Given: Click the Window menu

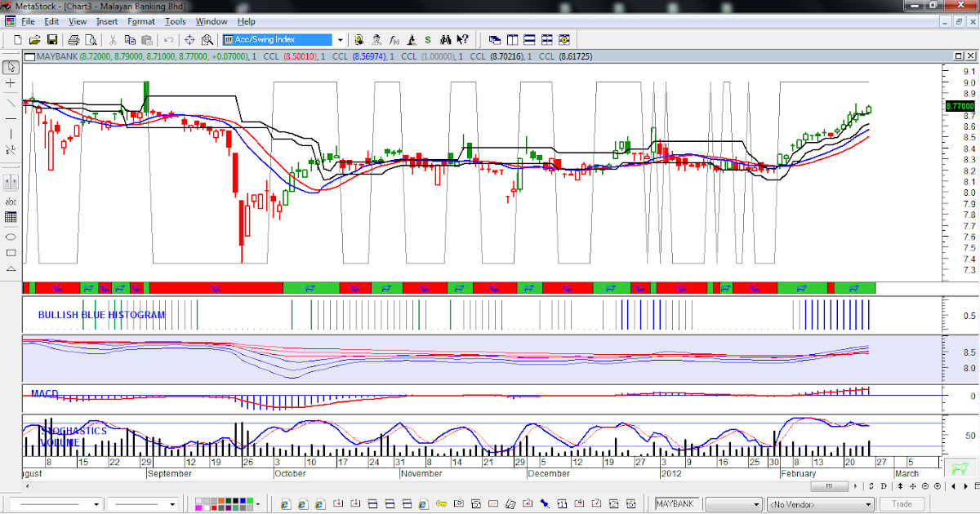Looking at the screenshot, I should coord(212,21).
